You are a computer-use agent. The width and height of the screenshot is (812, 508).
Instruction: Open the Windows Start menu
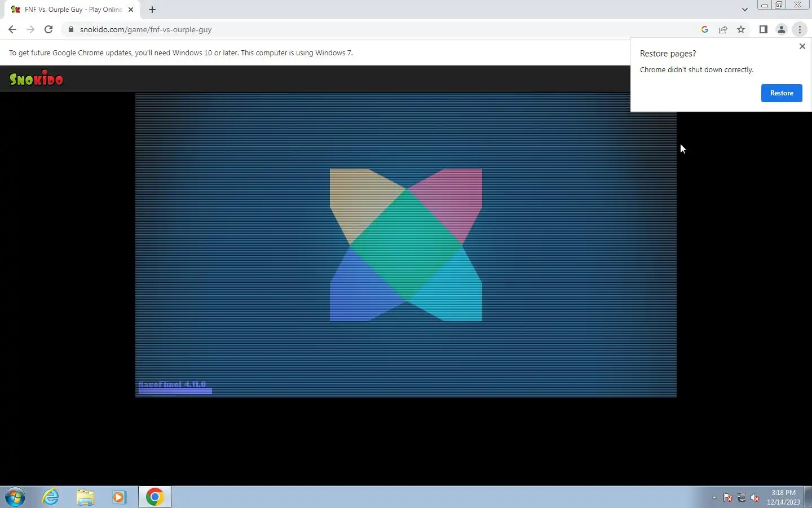point(15,497)
